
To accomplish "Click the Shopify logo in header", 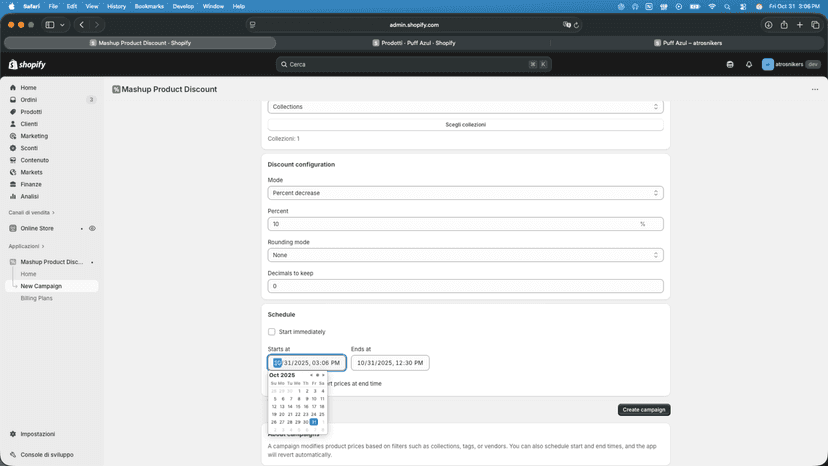I will [x=27, y=64].
